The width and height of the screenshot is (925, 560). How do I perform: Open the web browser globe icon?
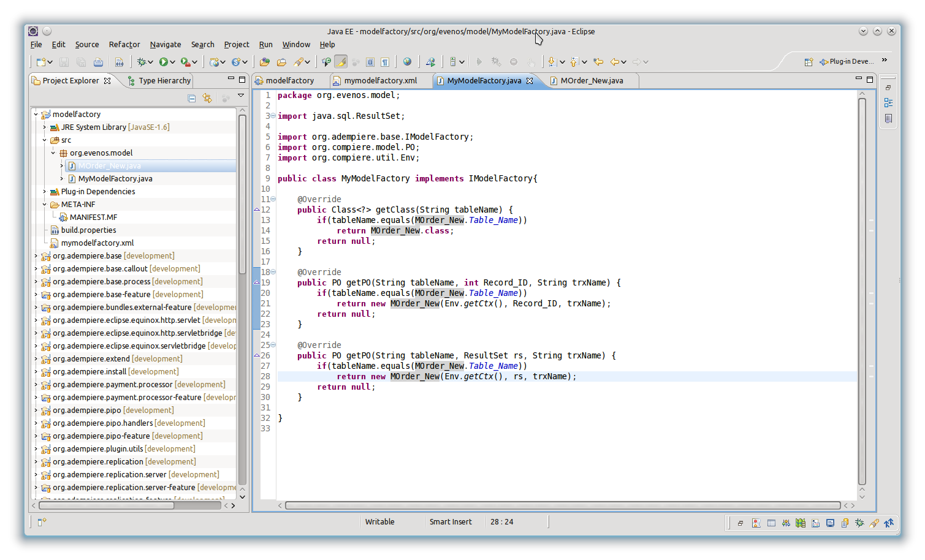tap(407, 62)
